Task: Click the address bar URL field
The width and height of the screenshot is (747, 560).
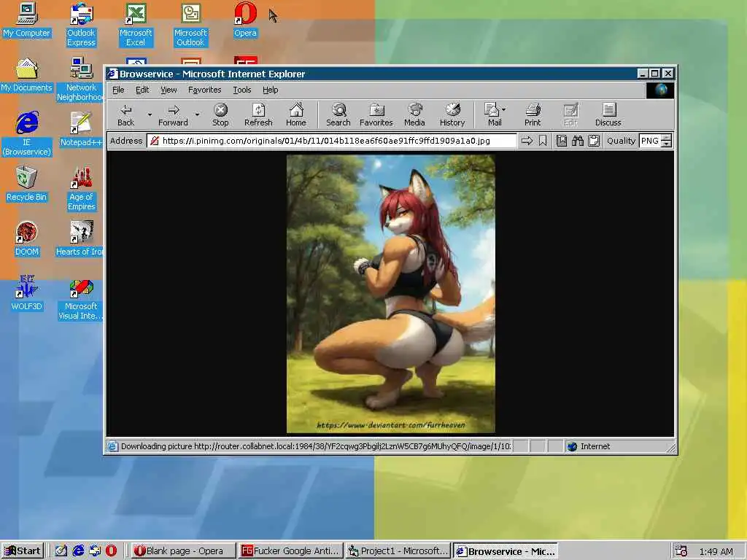Action: point(332,141)
